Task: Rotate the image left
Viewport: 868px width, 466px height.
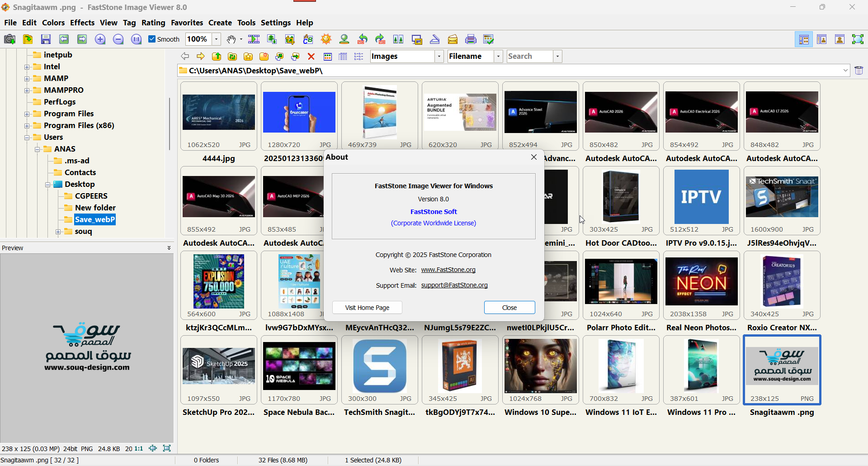Action: (x=362, y=39)
